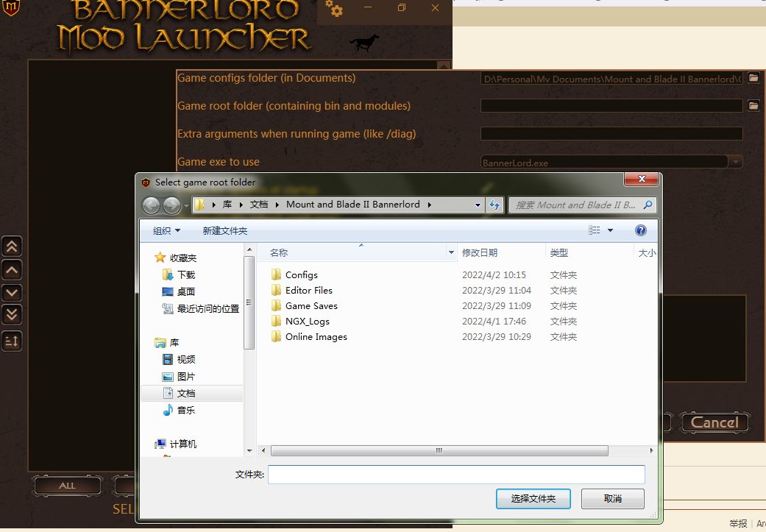
Task: Open dialog help question mark icon
Action: [640, 230]
